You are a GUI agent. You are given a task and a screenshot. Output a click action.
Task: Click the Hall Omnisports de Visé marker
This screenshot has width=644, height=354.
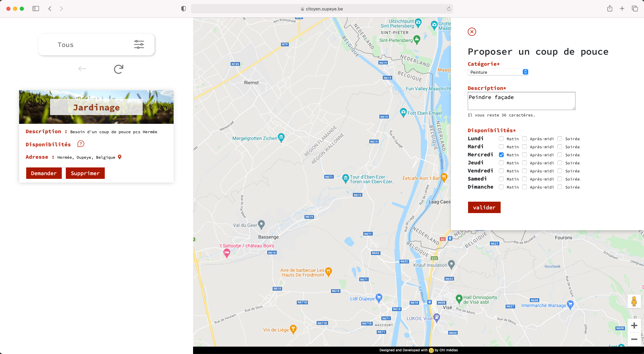459,299
